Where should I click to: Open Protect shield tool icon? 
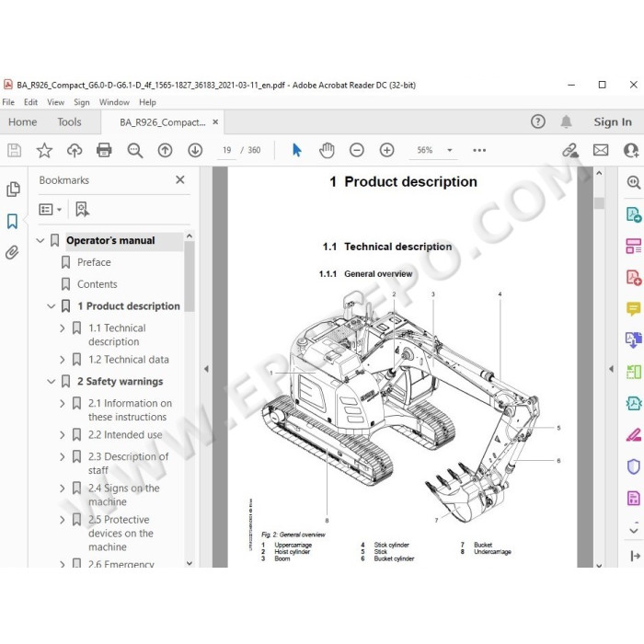(633, 466)
